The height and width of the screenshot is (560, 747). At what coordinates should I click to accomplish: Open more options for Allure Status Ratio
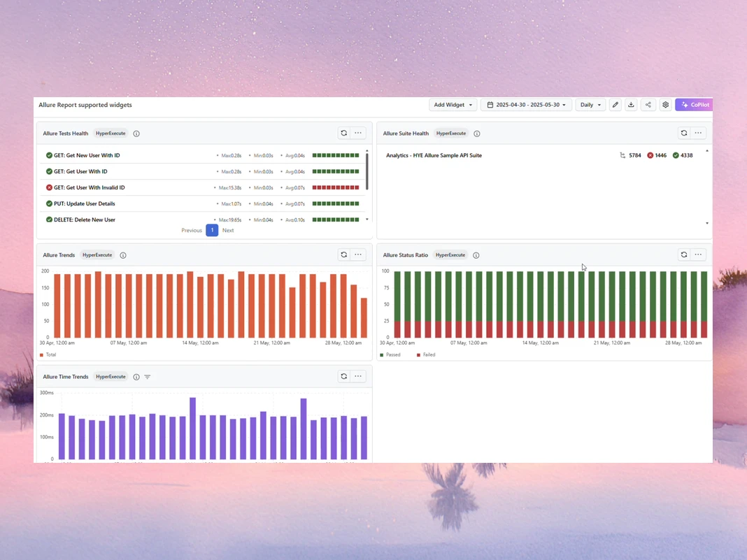tap(699, 254)
